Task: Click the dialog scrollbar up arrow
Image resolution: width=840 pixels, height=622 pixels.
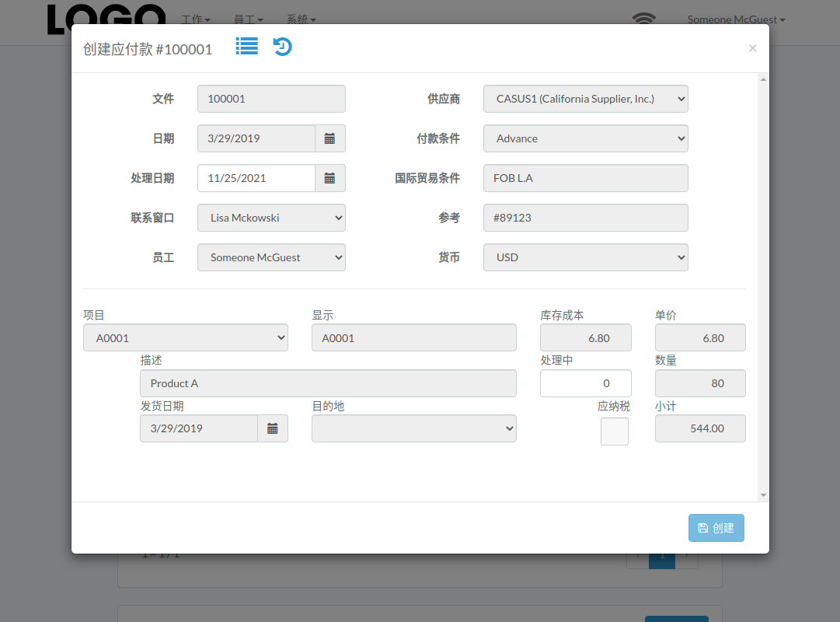Action: coord(763,79)
